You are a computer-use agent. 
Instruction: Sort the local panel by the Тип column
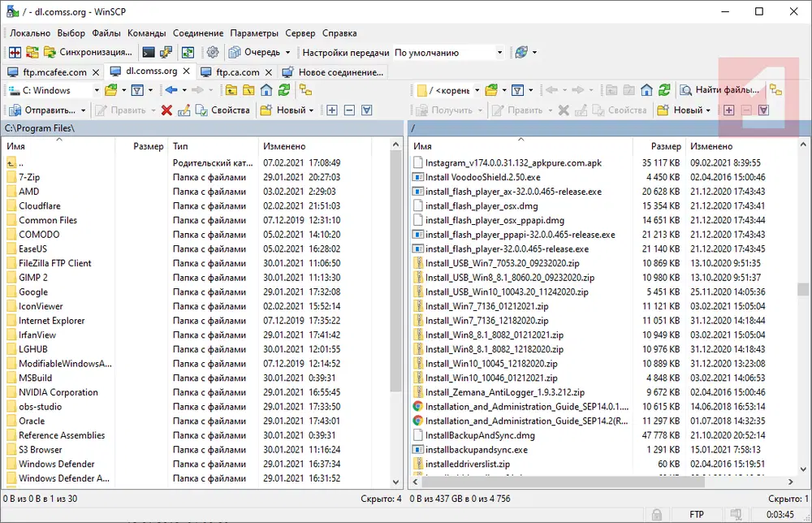pyautogui.click(x=212, y=146)
